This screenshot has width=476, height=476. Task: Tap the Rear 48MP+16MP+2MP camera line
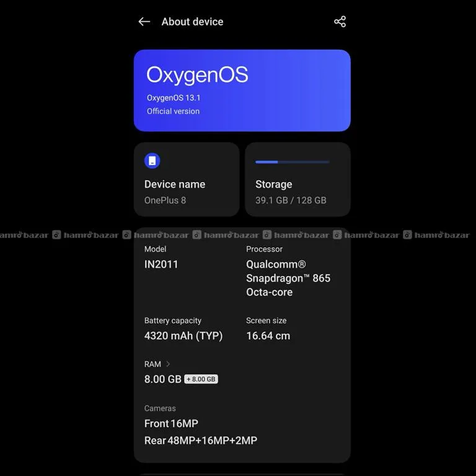[200, 441]
